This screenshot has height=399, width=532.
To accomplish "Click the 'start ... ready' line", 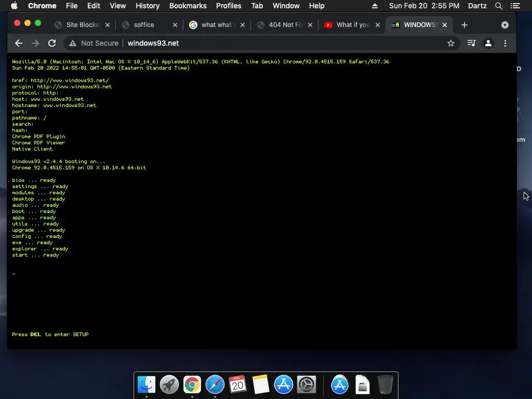I will [x=35, y=255].
